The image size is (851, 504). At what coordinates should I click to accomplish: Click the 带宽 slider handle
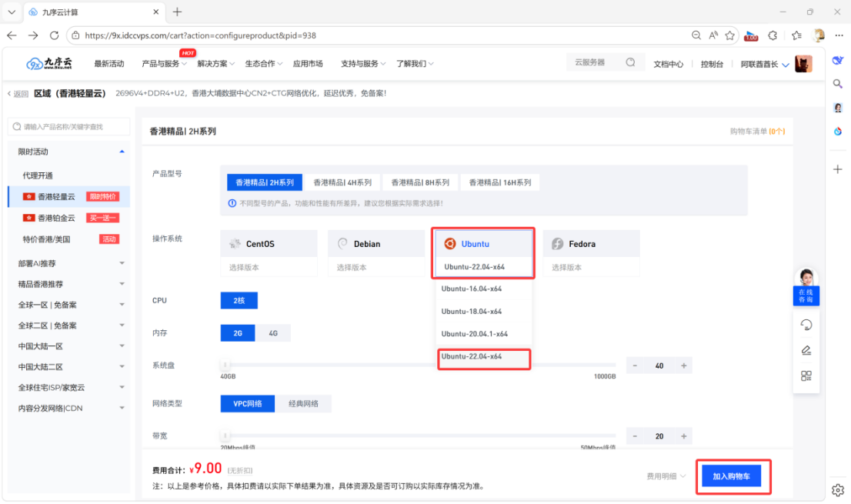[x=225, y=435]
